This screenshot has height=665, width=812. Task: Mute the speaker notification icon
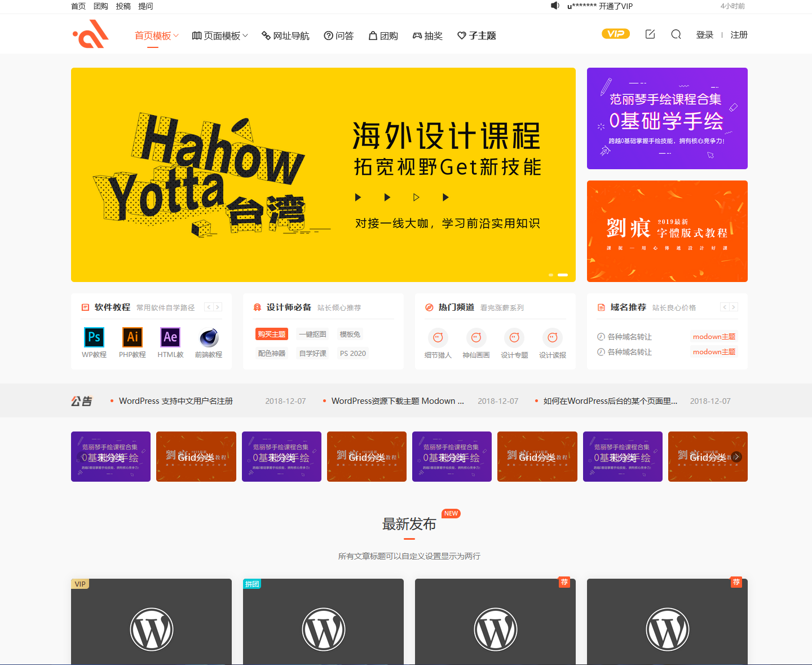coord(555,6)
